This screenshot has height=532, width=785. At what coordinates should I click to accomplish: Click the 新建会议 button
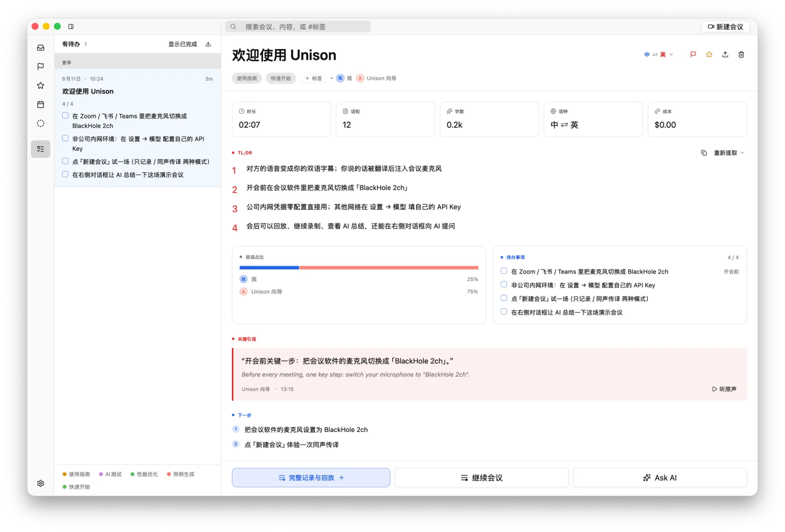[x=726, y=27]
